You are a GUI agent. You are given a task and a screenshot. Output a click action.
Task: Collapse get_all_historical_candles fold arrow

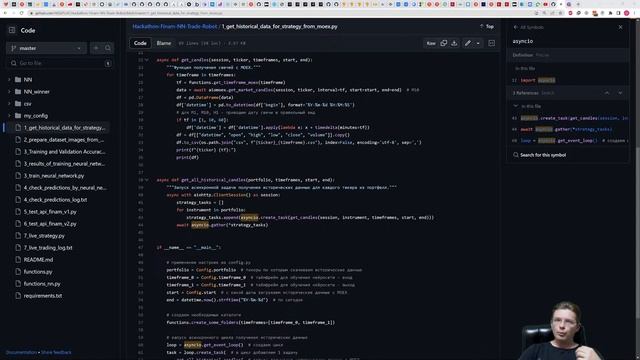(x=147, y=180)
